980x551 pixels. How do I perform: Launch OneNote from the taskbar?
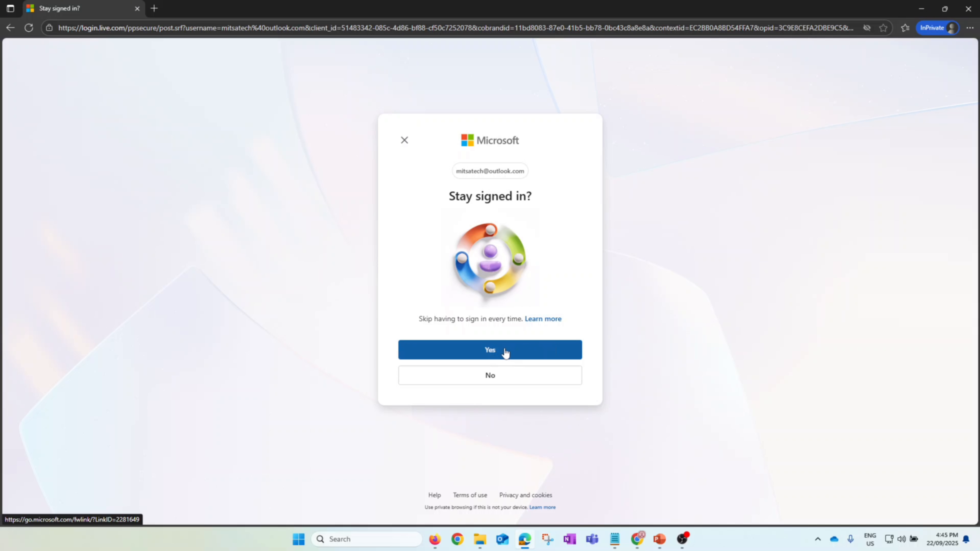coord(570,539)
